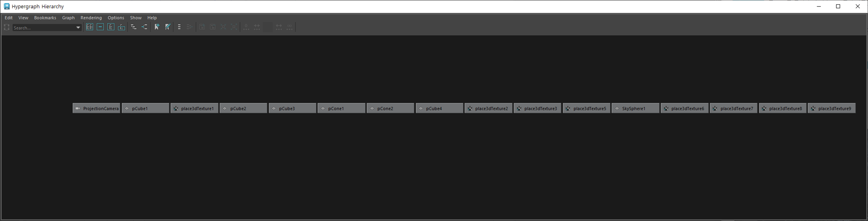Open the Help menu
The image size is (868, 221).
pos(152,18)
